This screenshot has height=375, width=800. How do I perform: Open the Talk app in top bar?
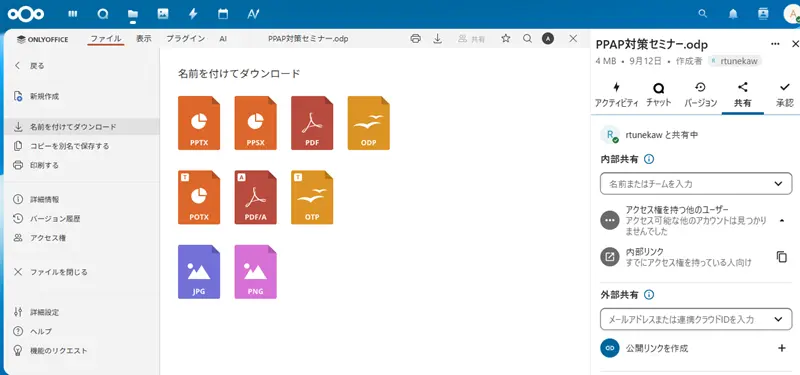(103, 14)
